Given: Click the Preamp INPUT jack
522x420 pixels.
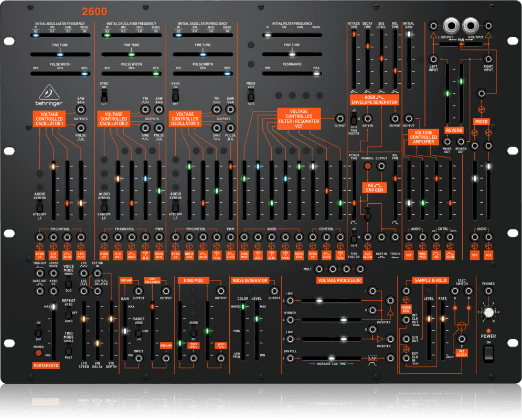Looking at the screenshot, I should 139,359.
